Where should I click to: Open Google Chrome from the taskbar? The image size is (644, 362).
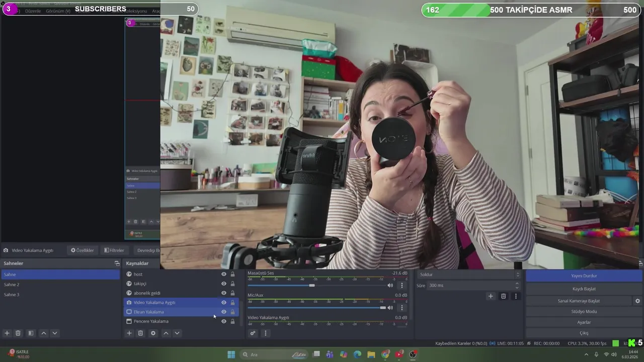(385, 354)
